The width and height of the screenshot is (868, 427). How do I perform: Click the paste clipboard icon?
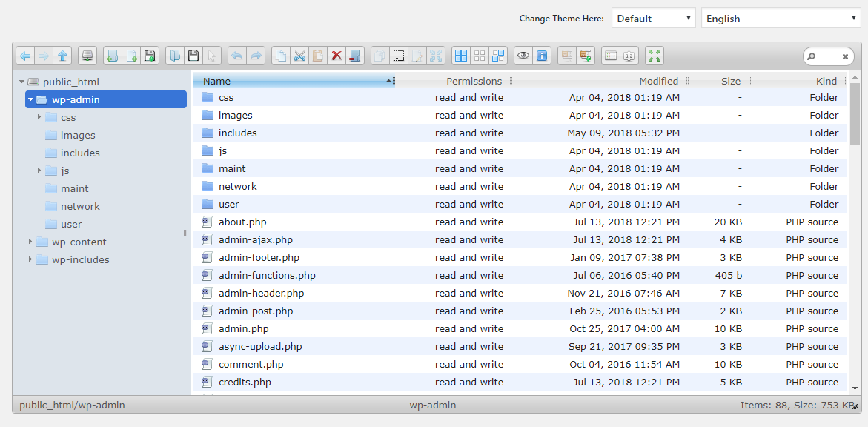pyautogui.click(x=318, y=56)
